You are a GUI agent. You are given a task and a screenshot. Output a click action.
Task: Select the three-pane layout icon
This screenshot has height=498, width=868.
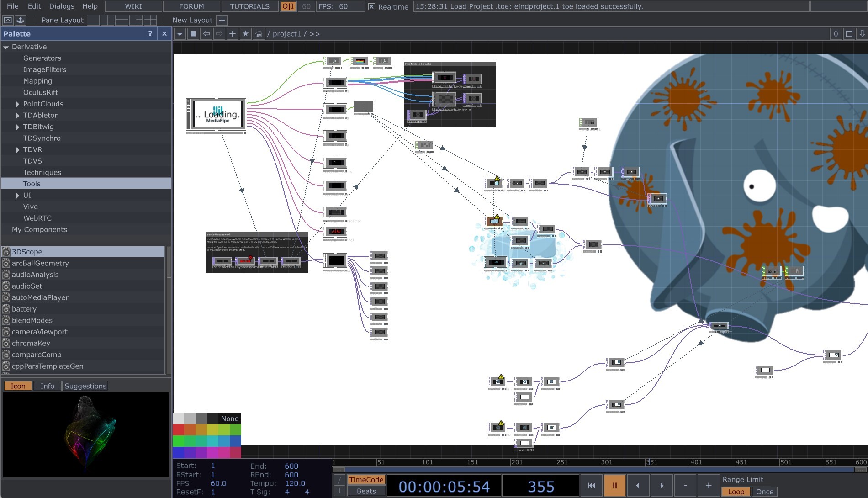click(x=136, y=20)
